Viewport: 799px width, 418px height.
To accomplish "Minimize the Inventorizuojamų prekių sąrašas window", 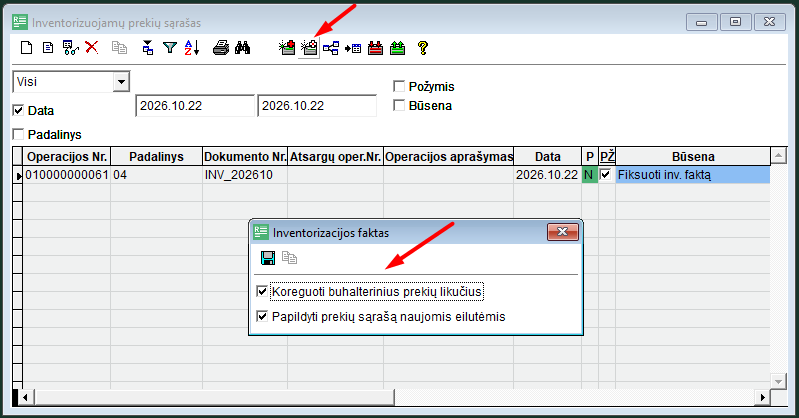I will coord(702,22).
